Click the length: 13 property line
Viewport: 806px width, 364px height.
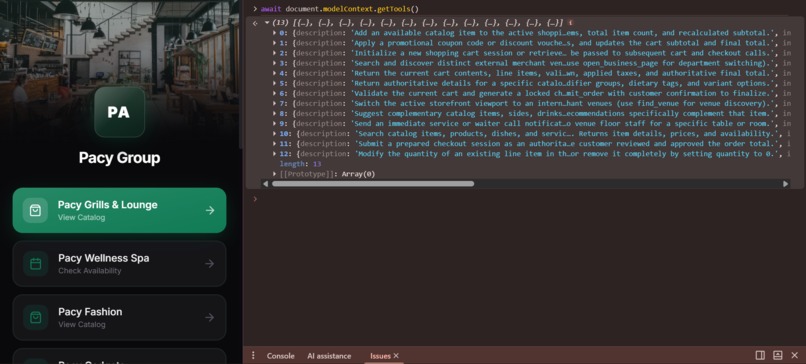point(300,164)
